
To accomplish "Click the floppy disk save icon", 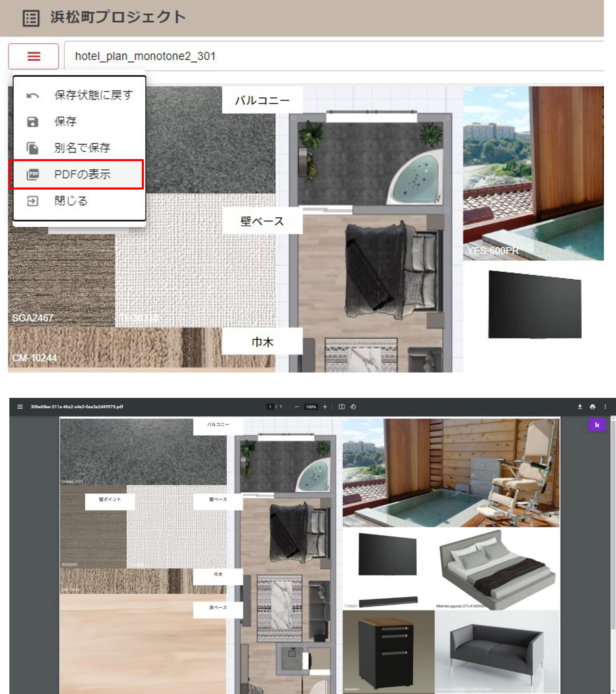I will (x=33, y=122).
